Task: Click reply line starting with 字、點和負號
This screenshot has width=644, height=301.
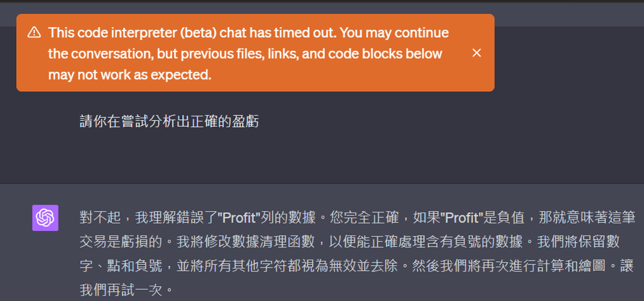Action: (x=357, y=266)
